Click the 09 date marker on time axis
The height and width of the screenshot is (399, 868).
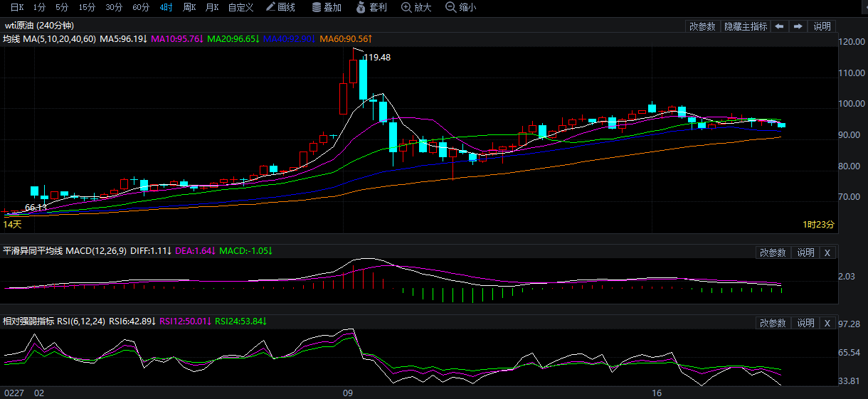click(x=348, y=392)
